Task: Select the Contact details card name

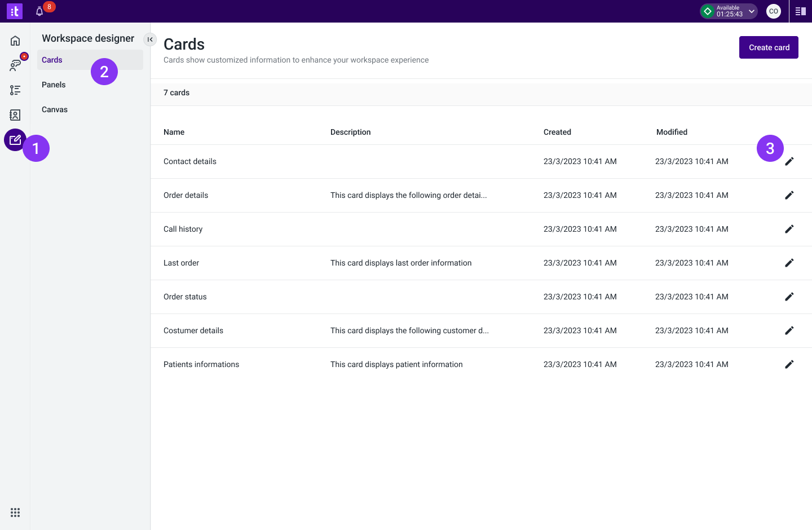Action: coord(190,161)
